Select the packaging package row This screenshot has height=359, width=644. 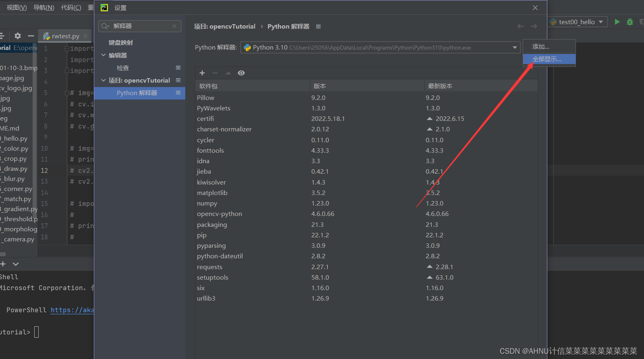coord(367,224)
